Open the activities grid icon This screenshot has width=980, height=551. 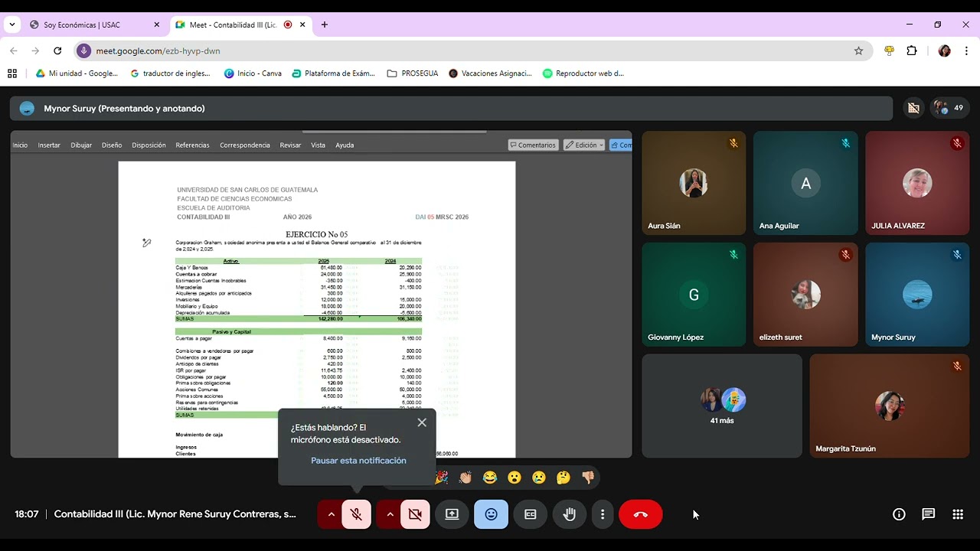click(x=958, y=514)
